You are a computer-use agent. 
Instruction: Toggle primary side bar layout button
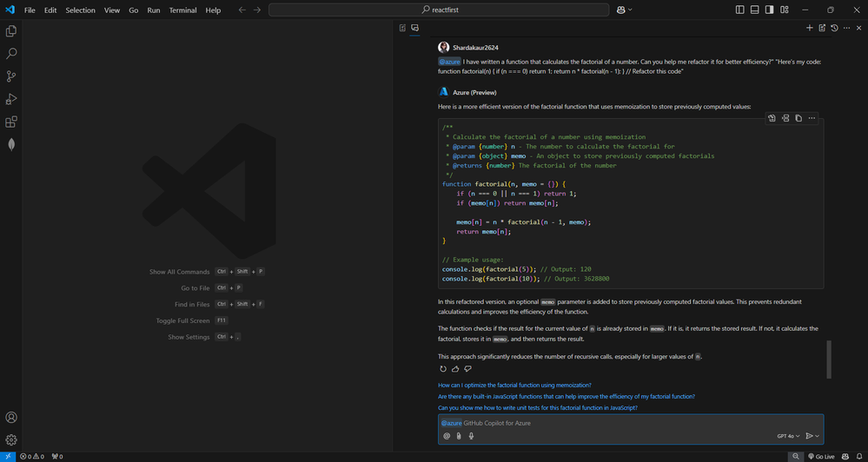tap(740, 10)
